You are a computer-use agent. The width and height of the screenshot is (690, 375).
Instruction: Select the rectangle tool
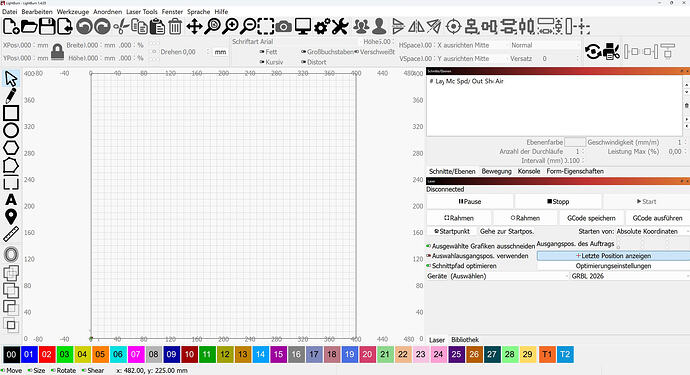pyautogui.click(x=11, y=113)
